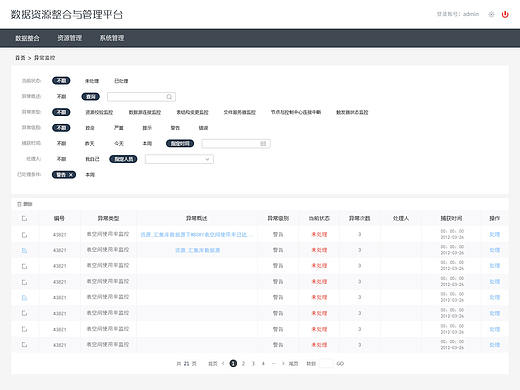Jump to first page via 首页 pagination link
The image size is (520, 390).
click(213, 364)
